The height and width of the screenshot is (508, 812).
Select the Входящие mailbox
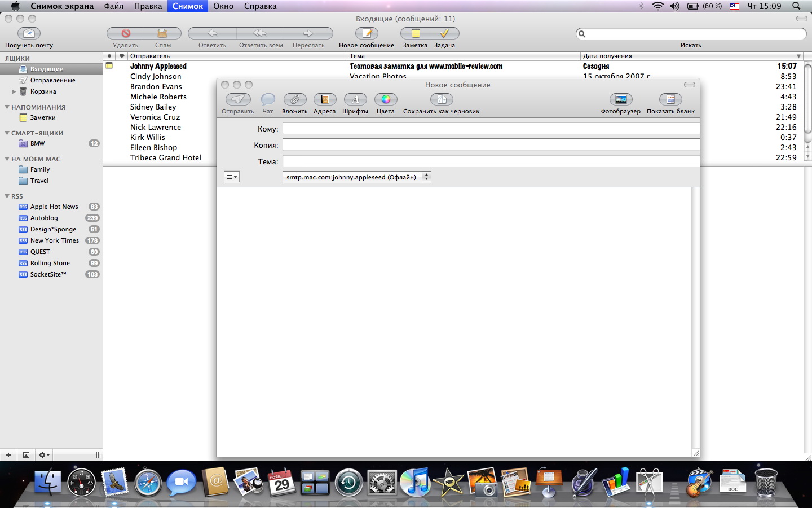(51, 69)
